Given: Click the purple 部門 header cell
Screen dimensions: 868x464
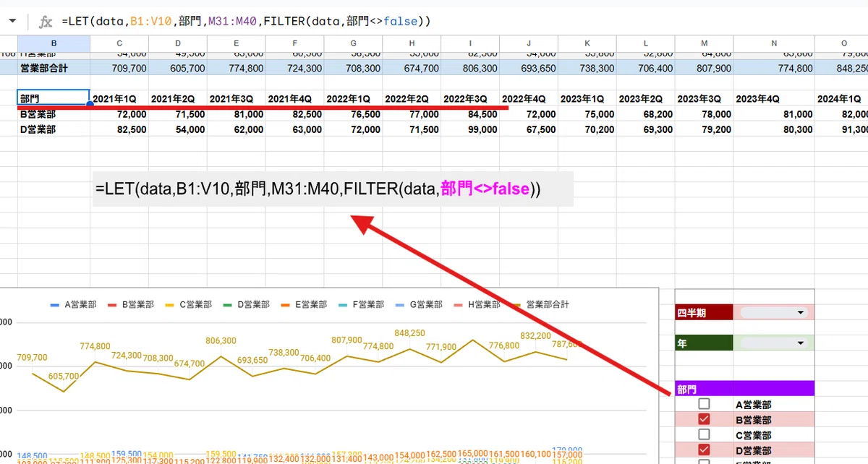Looking at the screenshot, I should point(744,389).
